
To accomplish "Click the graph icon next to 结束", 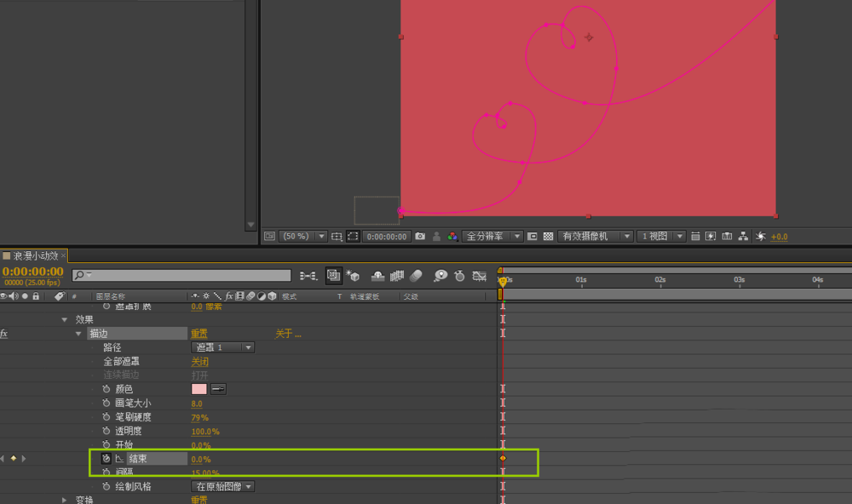I will (x=119, y=458).
